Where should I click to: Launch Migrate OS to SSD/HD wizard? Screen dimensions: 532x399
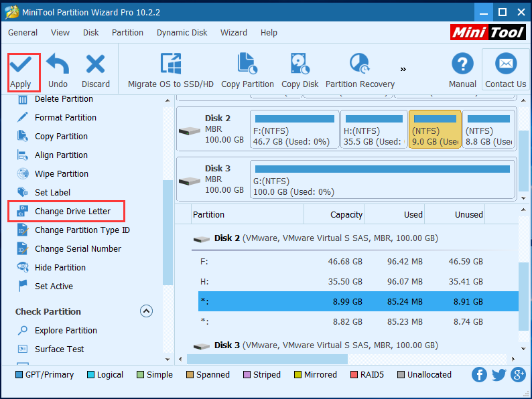pos(171,71)
